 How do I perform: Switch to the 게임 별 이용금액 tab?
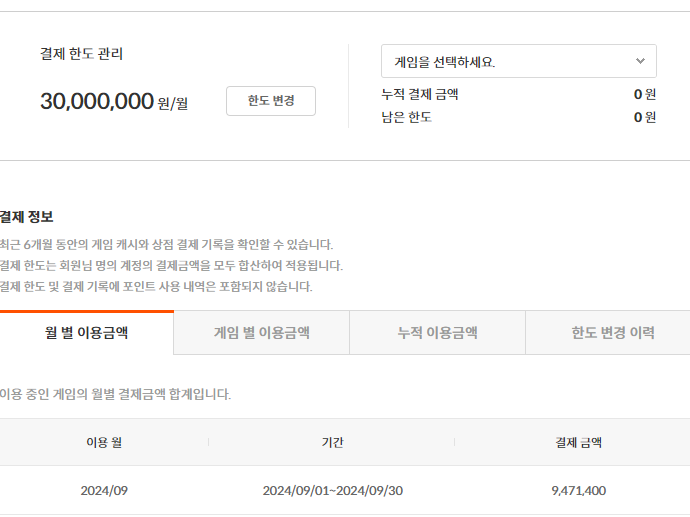point(262,333)
